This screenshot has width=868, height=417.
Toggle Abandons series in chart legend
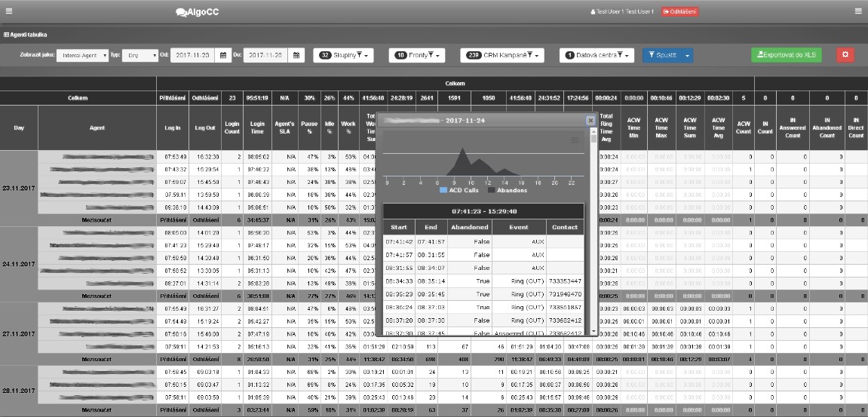(505, 190)
